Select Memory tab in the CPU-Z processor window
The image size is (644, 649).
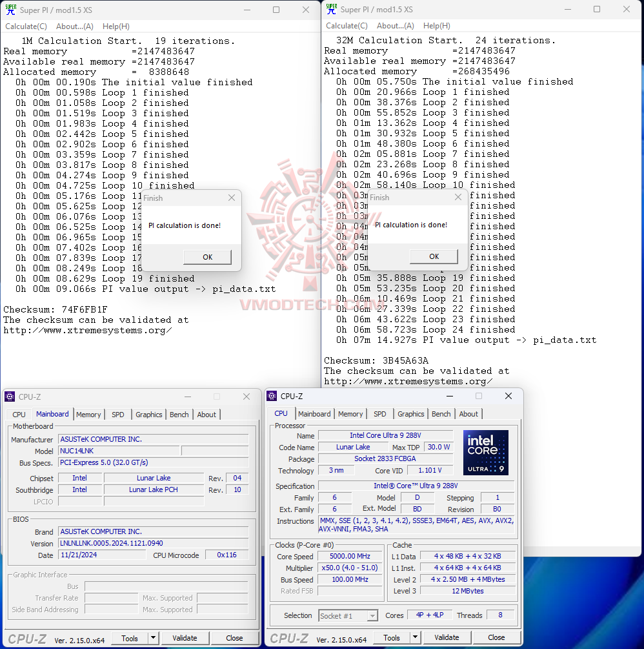pos(350,414)
